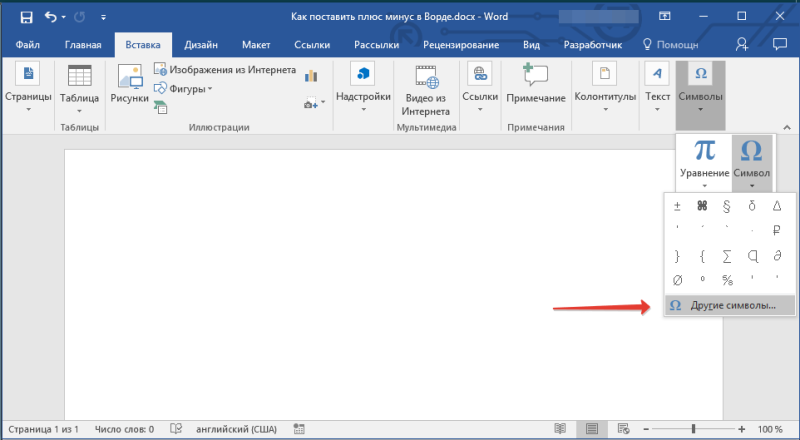
Task: Open the Фигуры shapes dropdown
Action: (183, 89)
